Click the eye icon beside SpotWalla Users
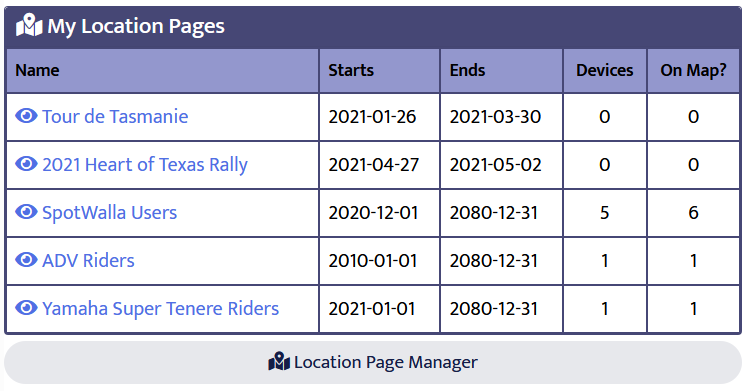 tap(26, 212)
